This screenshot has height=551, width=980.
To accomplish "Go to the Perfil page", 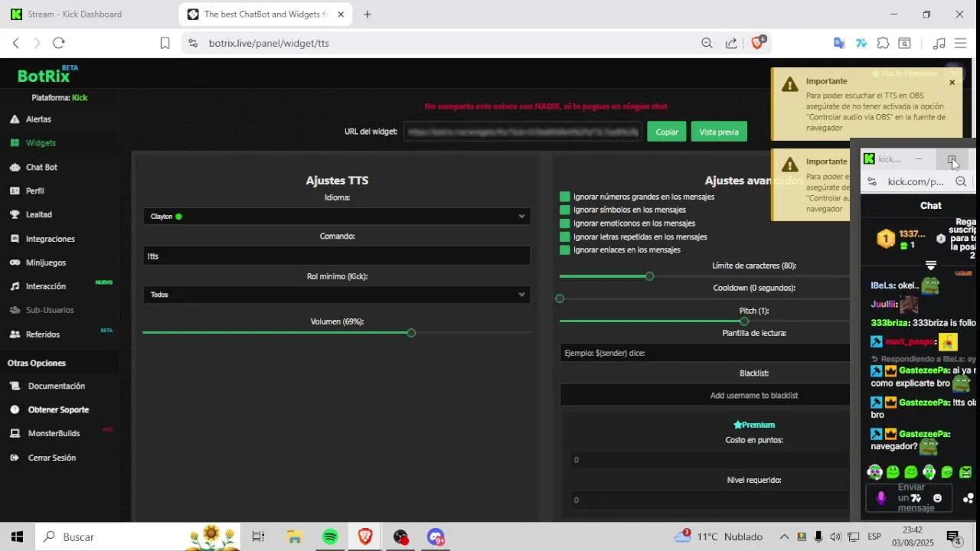I will (x=27, y=191).
